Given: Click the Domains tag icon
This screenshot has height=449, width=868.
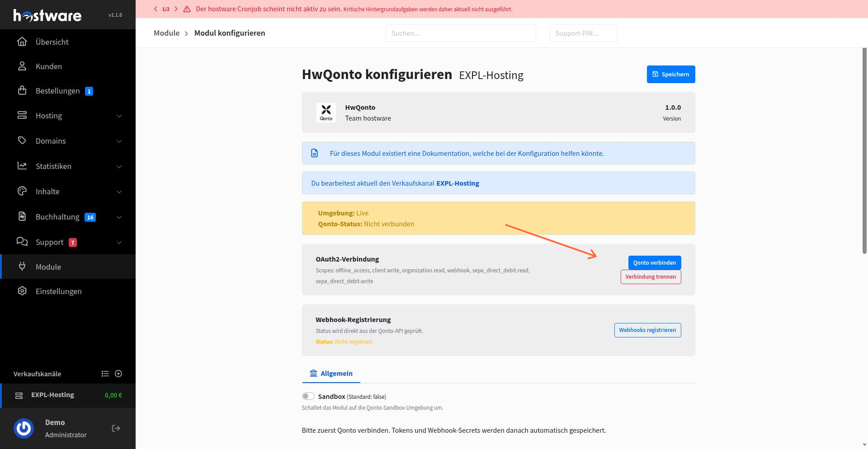Looking at the screenshot, I should click(x=22, y=140).
